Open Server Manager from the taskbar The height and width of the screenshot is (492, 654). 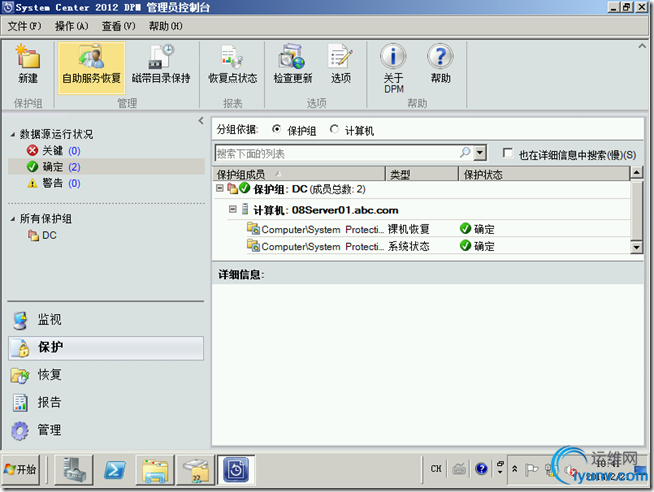[x=73, y=470]
